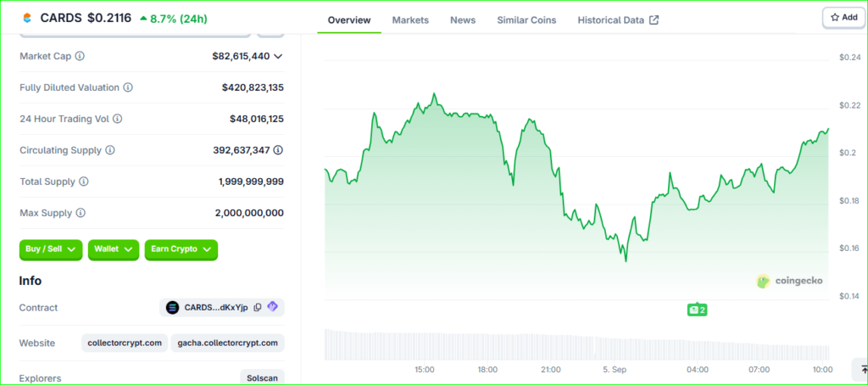Open the Earn Crypto dropdown
868x385 pixels.
pos(181,249)
